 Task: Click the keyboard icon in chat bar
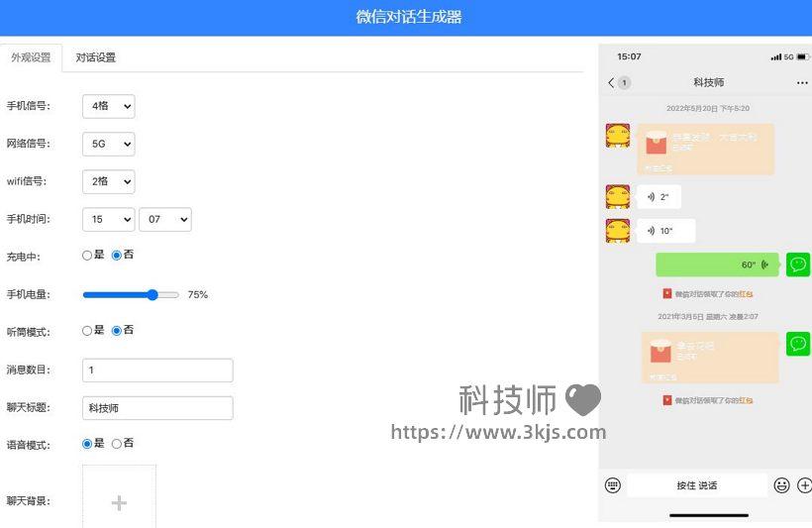[x=613, y=485]
